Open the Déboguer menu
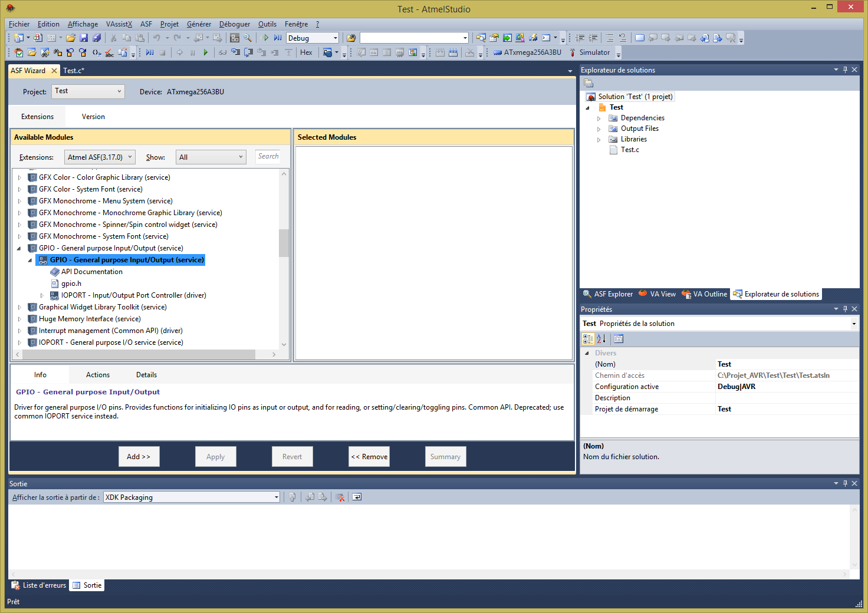The height and width of the screenshot is (613, 868). (234, 24)
